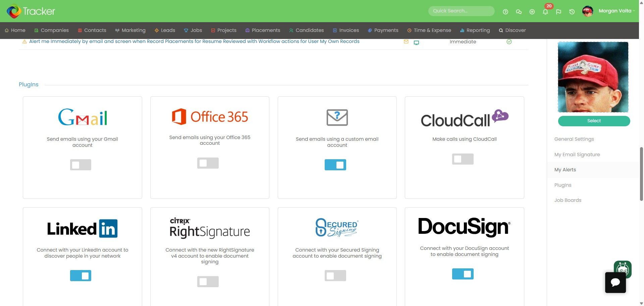
Task: Go to My Email Signature section
Action: (x=577, y=155)
